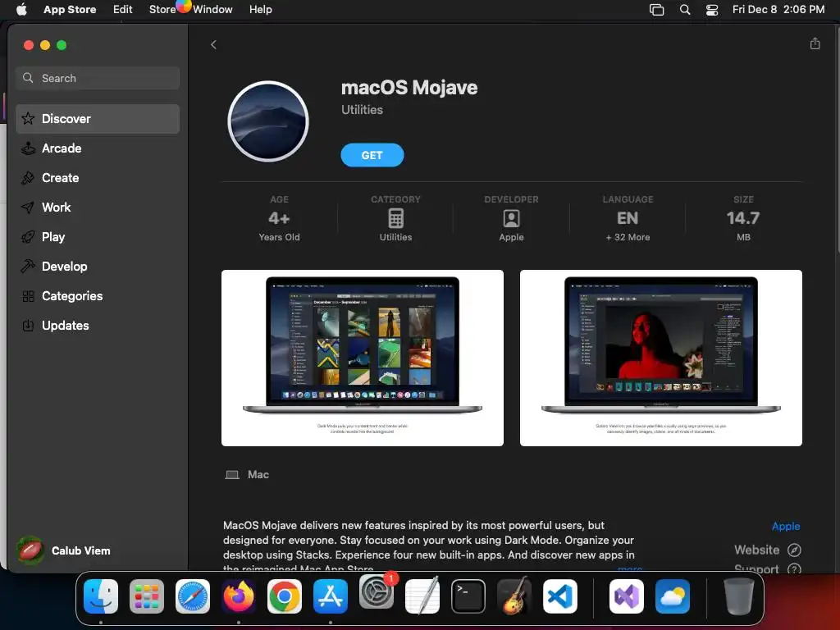
Task: Open System Settings from the dock
Action: point(376,592)
